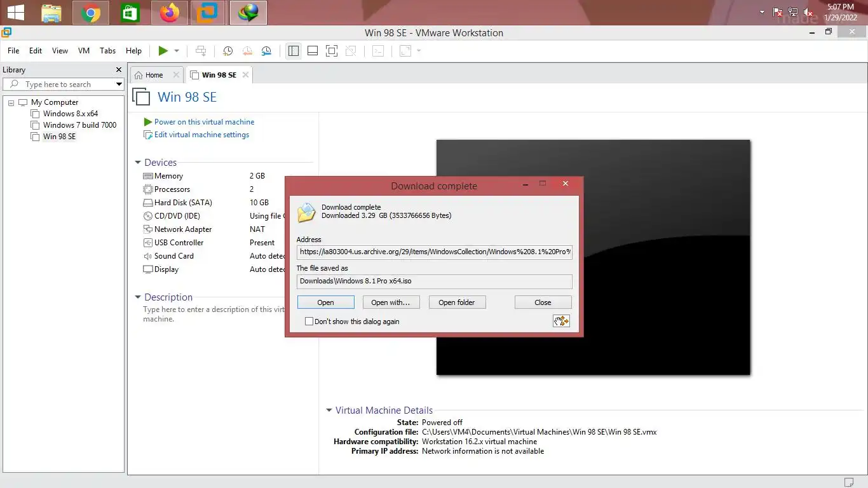The height and width of the screenshot is (488, 868).
Task: Select Windows 7 build 7000 in library
Action: point(79,125)
